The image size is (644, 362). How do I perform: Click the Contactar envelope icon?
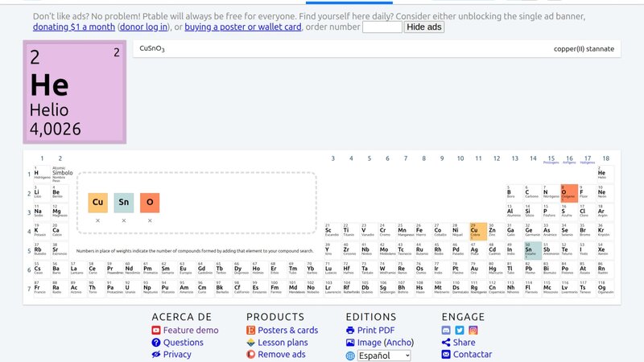pos(447,354)
